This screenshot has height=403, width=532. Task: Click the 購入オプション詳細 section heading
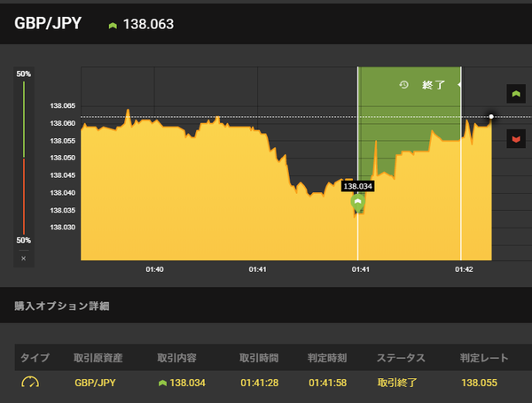pyautogui.click(x=62, y=306)
